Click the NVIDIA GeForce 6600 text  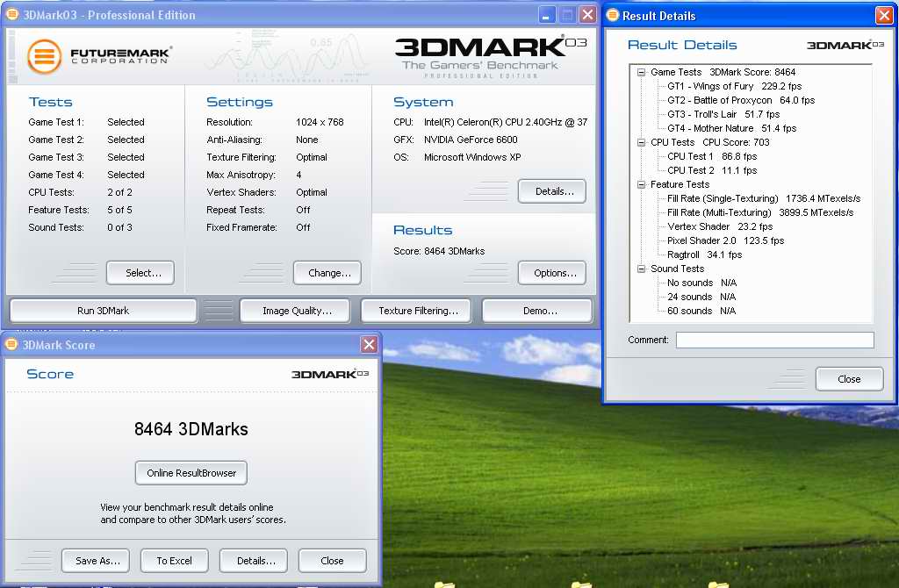(471, 140)
